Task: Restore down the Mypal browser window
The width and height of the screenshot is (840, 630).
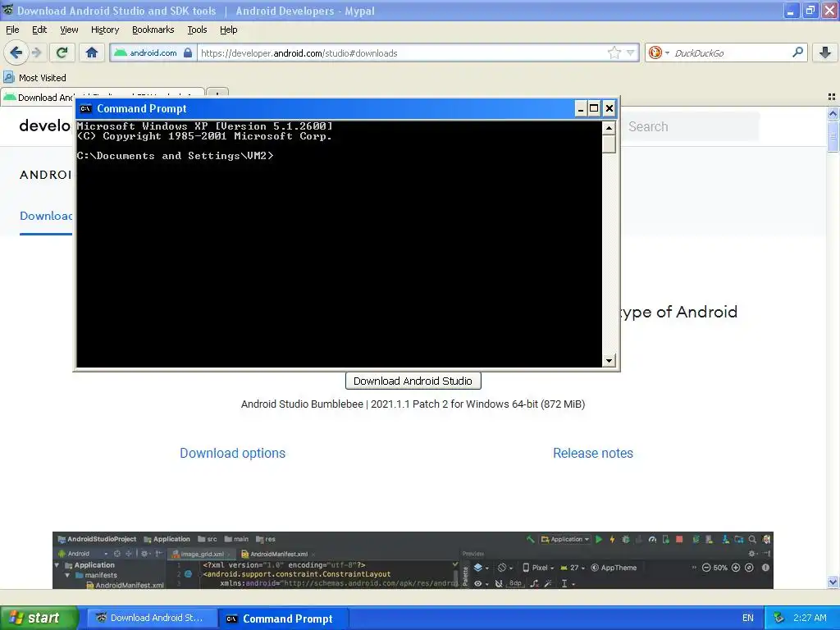Action: click(810, 11)
